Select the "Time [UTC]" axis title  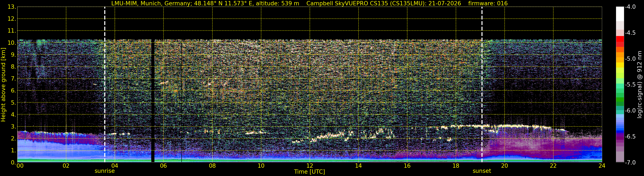point(310,172)
